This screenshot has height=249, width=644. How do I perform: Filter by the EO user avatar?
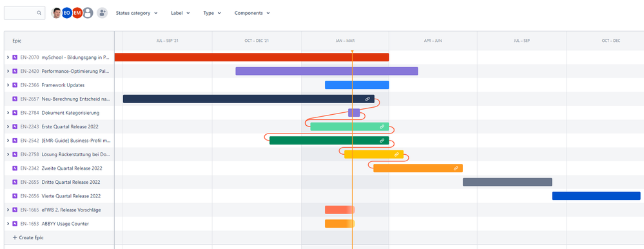(x=67, y=13)
